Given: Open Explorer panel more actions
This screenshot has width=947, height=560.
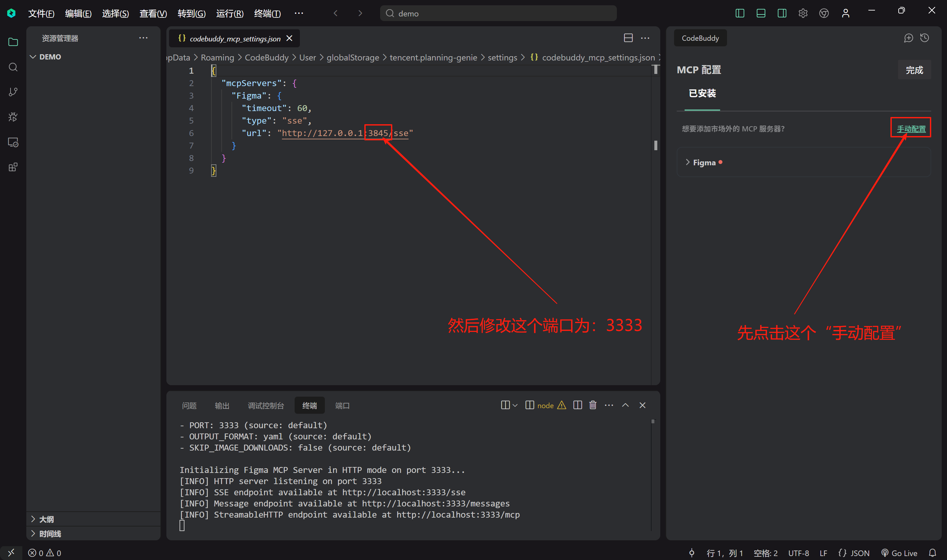Looking at the screenshot, I should click(x=143, y=38).
